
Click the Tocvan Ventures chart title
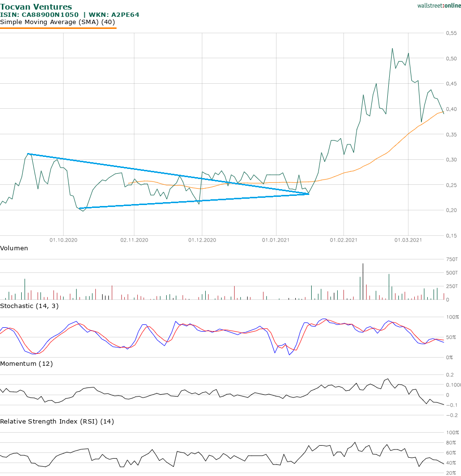coord(36,7)
